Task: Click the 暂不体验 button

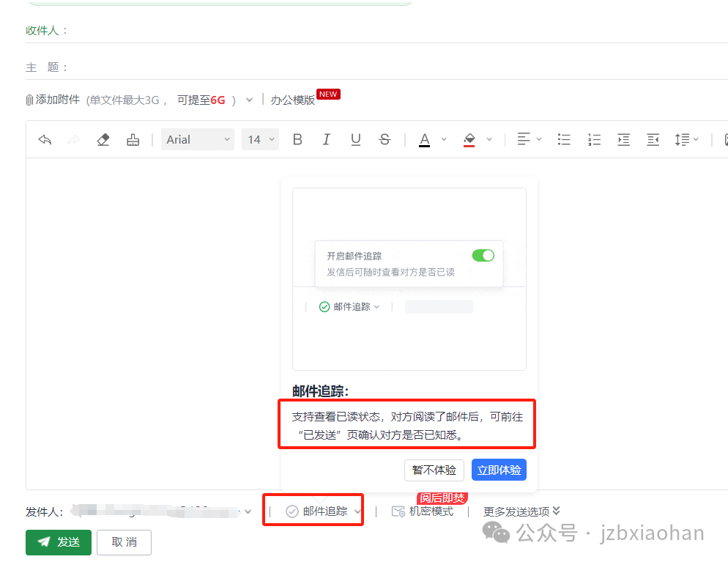Action: 434,470
